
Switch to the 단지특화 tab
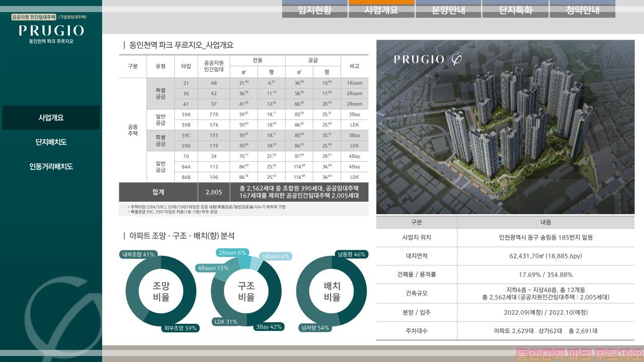pyautogui.click(x=515, y=10)
